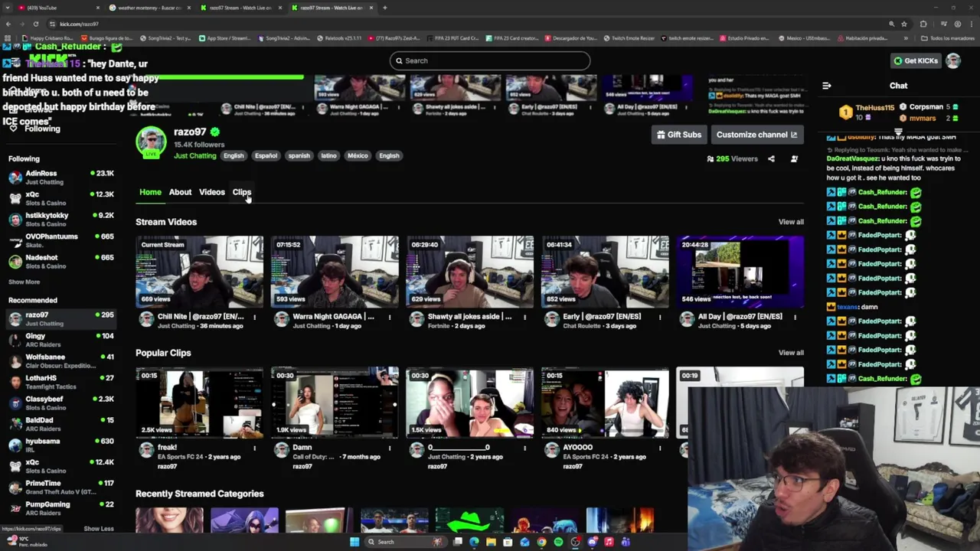Switch to the Home tab
The height and width of the screenshot is (551, 980).
(x=150, y=192)
